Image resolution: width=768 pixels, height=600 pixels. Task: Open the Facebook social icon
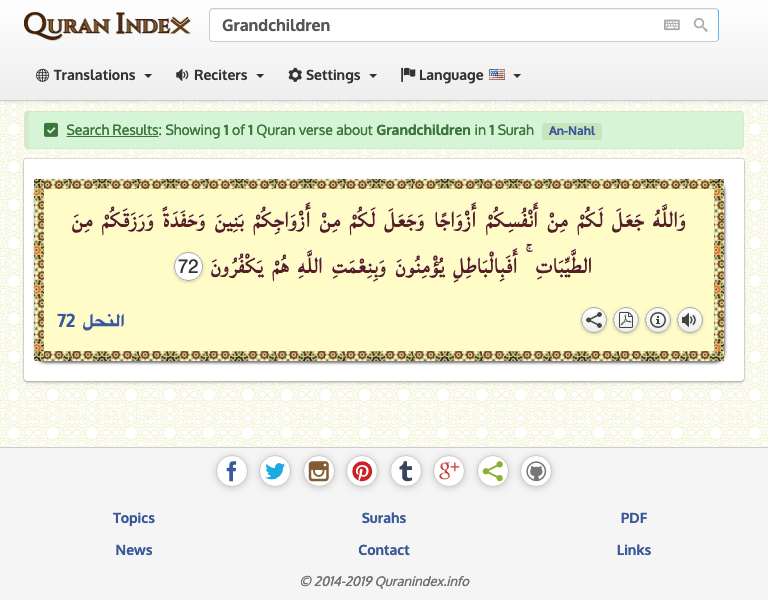232,471
